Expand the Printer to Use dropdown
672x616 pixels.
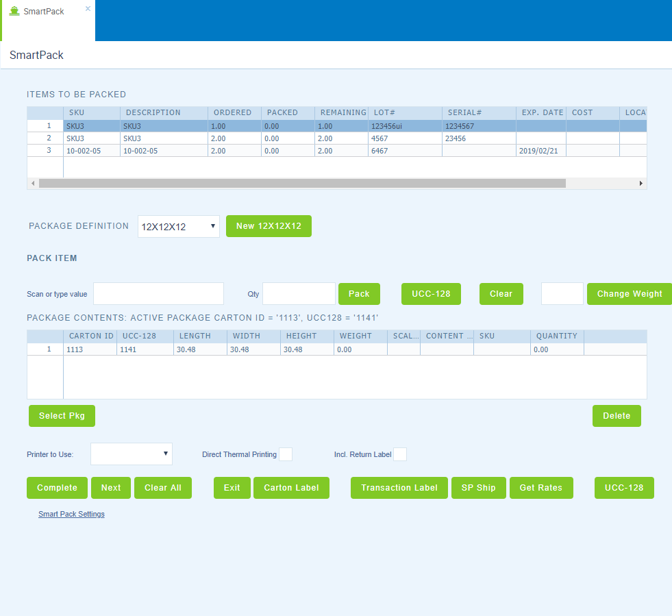tap(132, 454)
